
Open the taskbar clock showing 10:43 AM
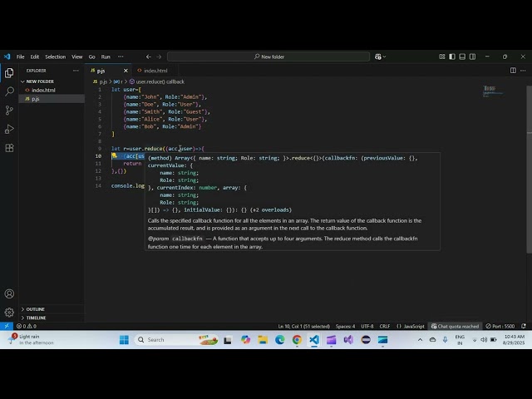coord(514,340)
